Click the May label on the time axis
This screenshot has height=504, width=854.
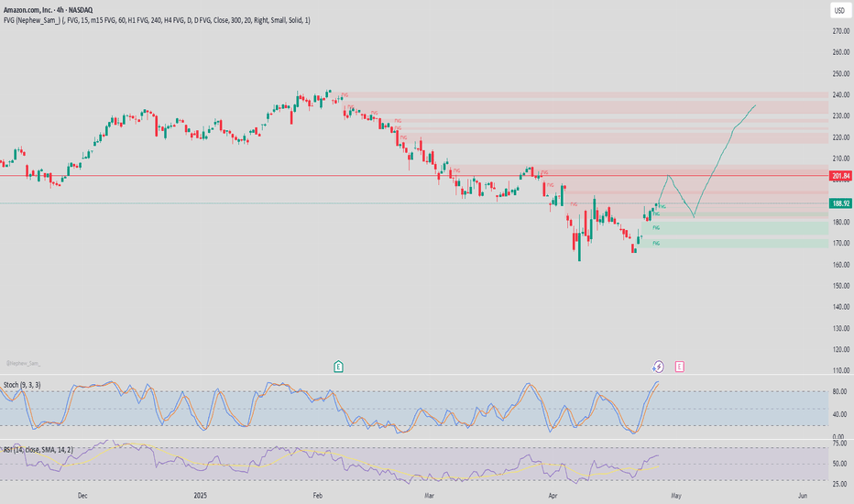tap(676, 495)
